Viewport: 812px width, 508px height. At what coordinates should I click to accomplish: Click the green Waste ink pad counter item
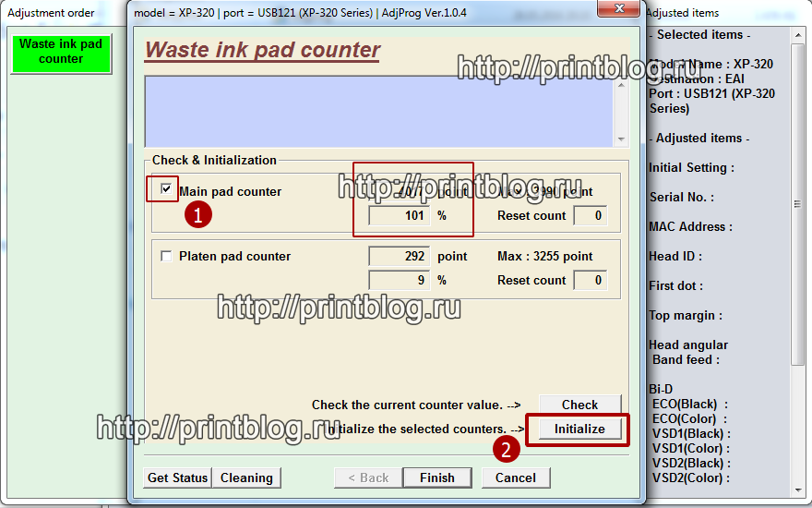point(61,53)
